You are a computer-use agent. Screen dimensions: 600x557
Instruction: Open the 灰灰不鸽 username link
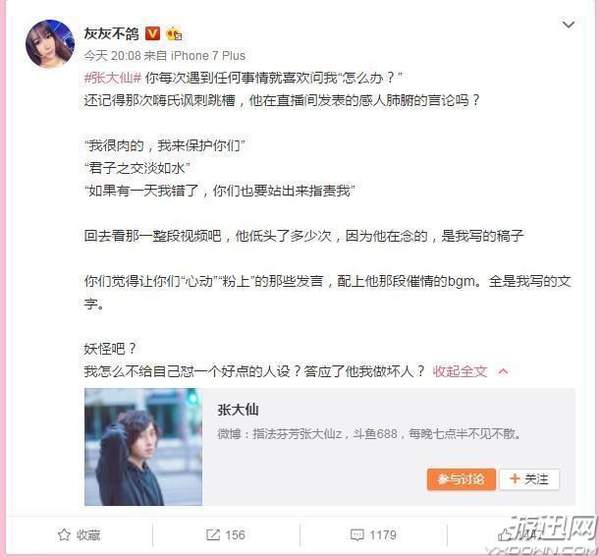[x=111, y=34]
